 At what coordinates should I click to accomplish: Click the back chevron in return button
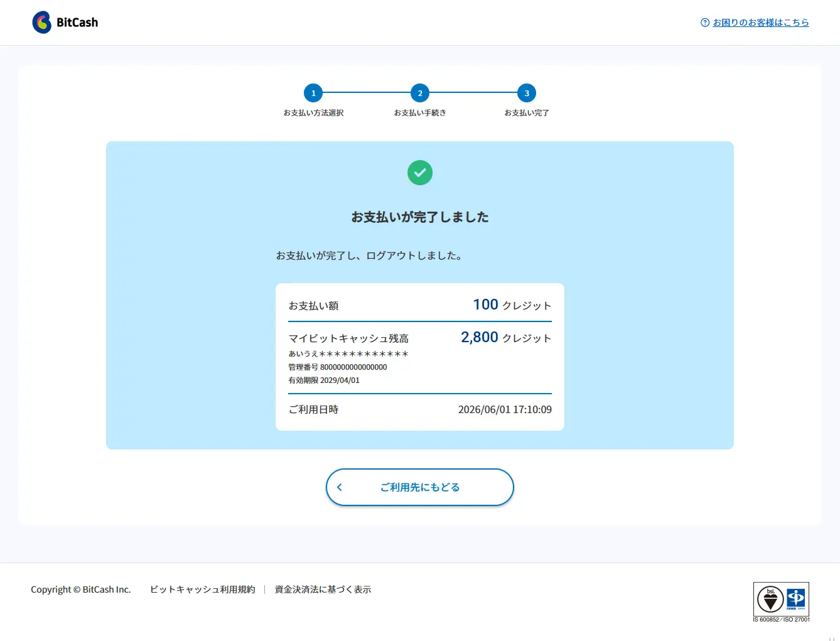[x=340, y=487]
